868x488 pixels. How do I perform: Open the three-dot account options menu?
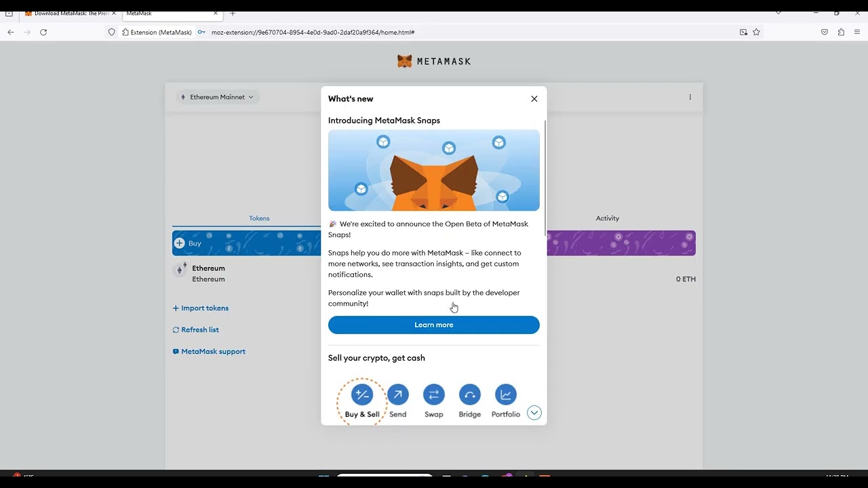coord(690,97)
